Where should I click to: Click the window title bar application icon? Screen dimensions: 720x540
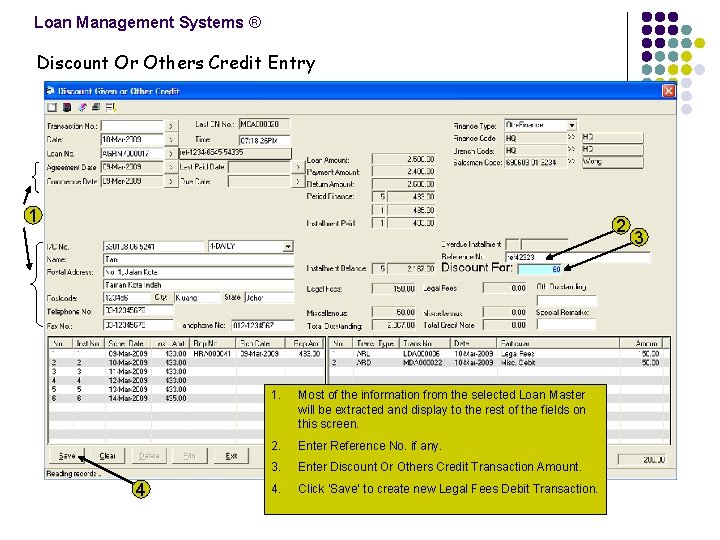click(51, 91)
